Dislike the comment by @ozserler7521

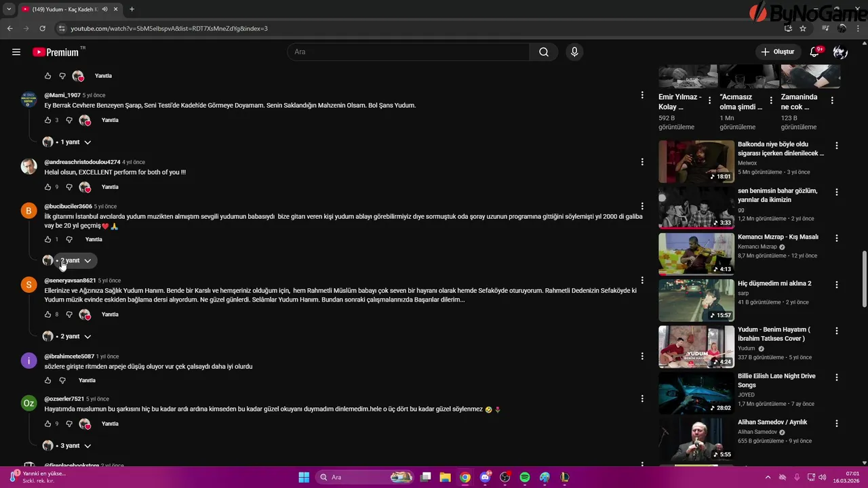point(69,424)
